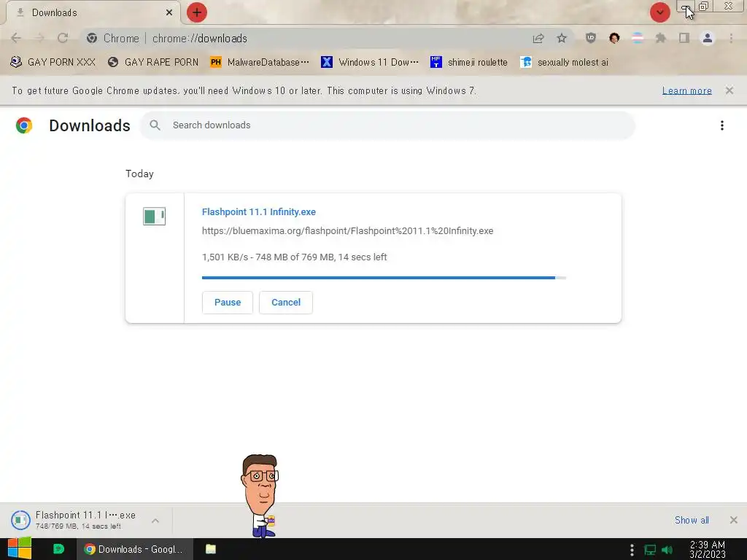Open the tab search dropdown arrow
Screen dimensions: 747x560
pyautogui.click(x=659, y=12)
